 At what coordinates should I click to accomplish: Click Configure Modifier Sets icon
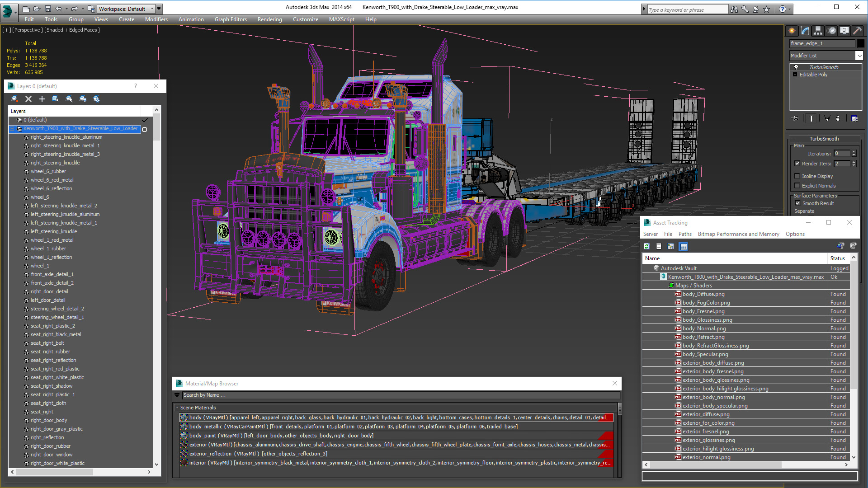point(854,118)
